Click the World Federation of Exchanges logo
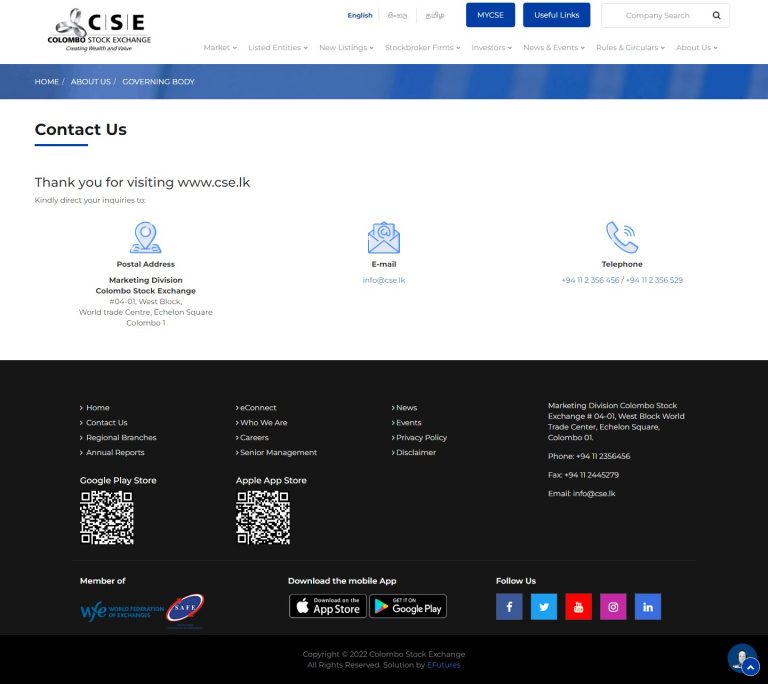Screen dimensions: 768x684 pos(122,611)
